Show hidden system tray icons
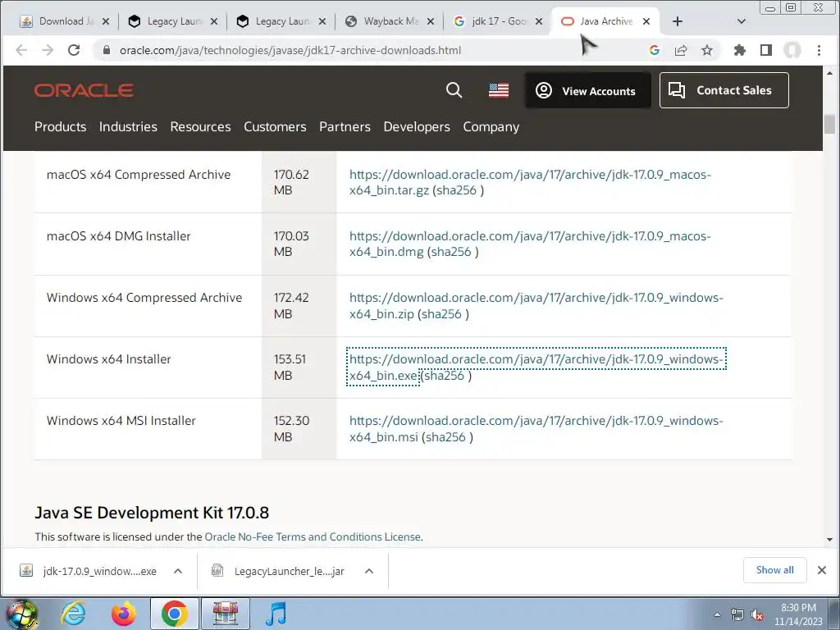840x630 pixels. 717,614
